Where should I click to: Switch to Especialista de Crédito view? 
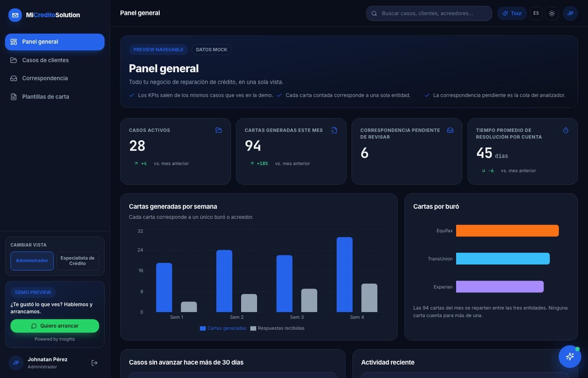(x=78, y=261)
